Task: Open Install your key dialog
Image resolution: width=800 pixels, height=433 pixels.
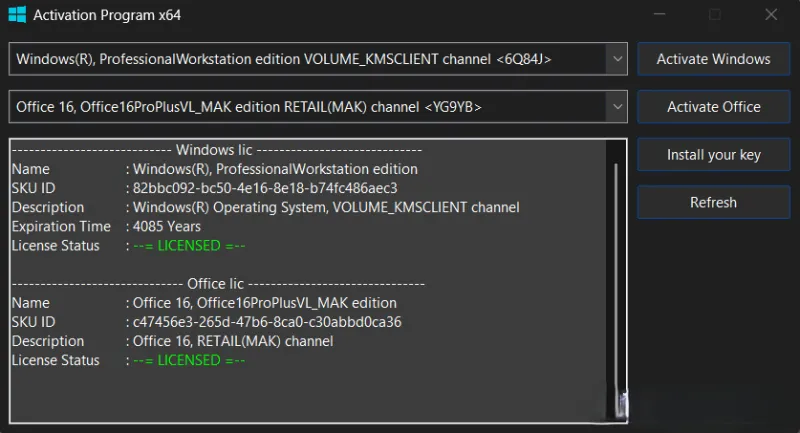Action: [x=713, y=155]
